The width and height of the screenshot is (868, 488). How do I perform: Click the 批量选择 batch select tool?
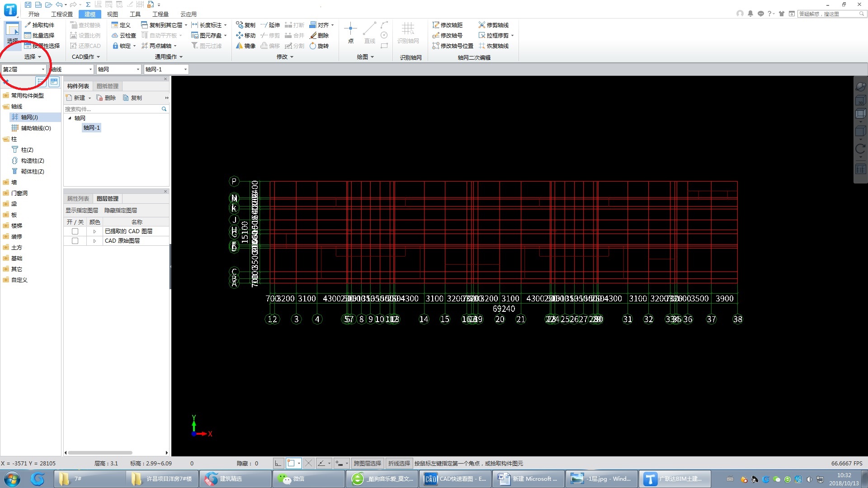pos(39,35)
